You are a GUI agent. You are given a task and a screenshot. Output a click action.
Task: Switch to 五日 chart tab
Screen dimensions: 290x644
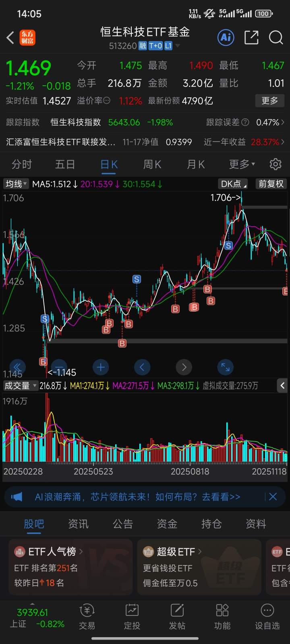[65, 164]
